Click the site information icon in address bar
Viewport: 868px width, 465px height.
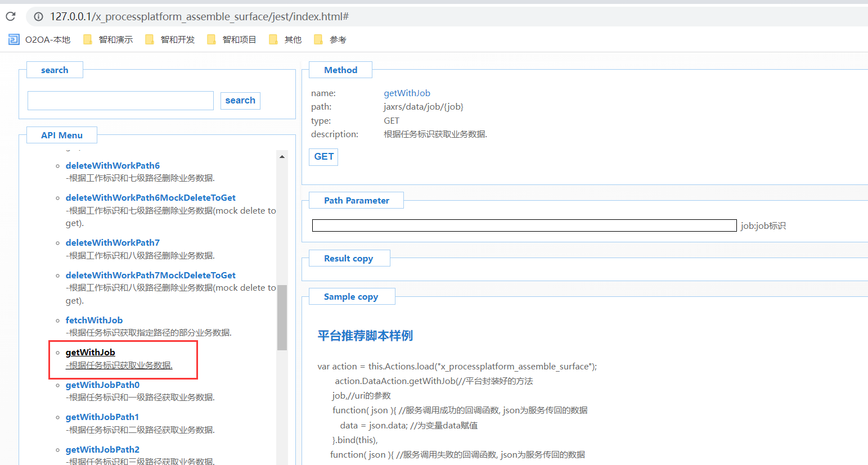(38, 16)
